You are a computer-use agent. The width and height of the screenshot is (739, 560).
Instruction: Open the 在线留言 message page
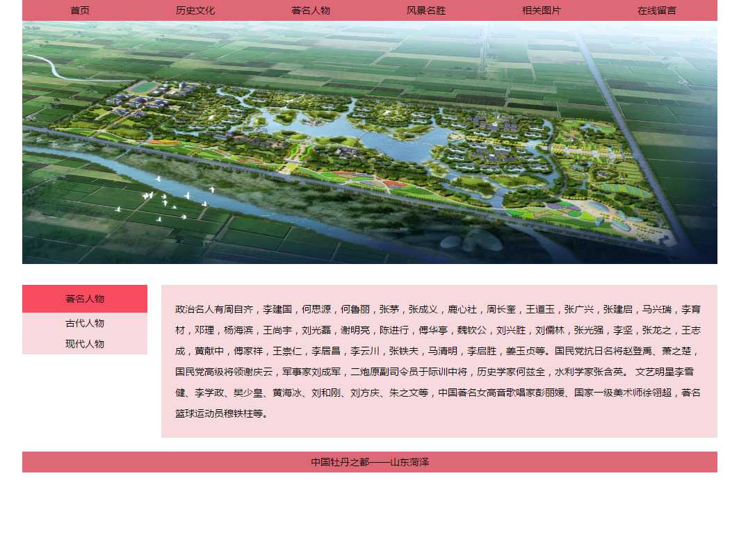pos(657,10)
